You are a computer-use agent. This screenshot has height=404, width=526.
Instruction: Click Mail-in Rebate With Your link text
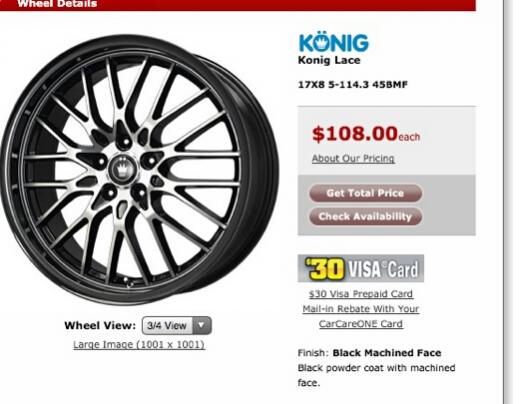tap(361, 309)
